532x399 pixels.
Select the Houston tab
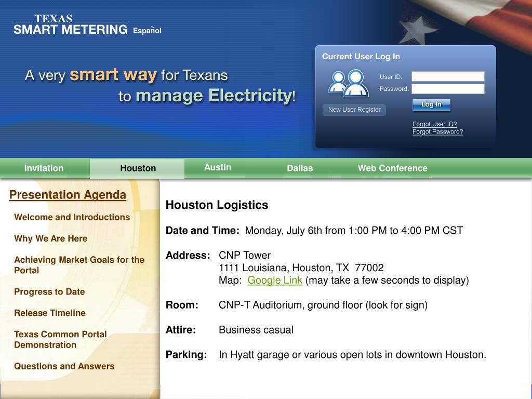click(x=137, y=168)
